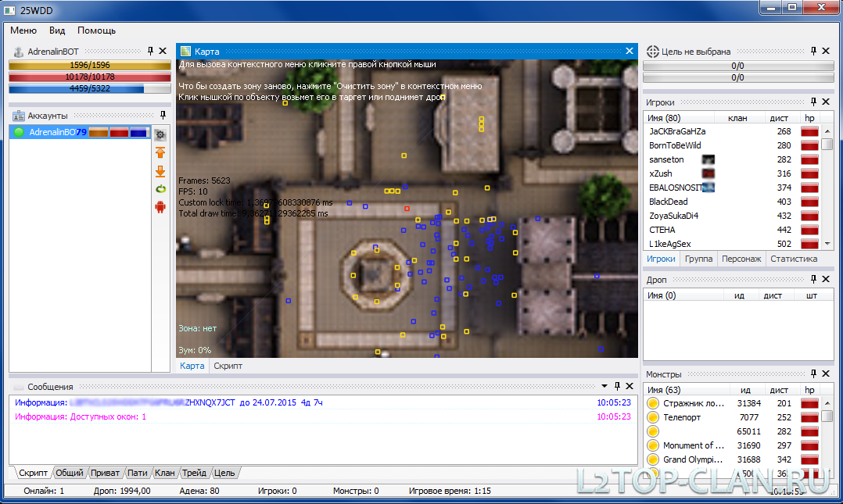Open the Трейд chat tab

point(194,473)
